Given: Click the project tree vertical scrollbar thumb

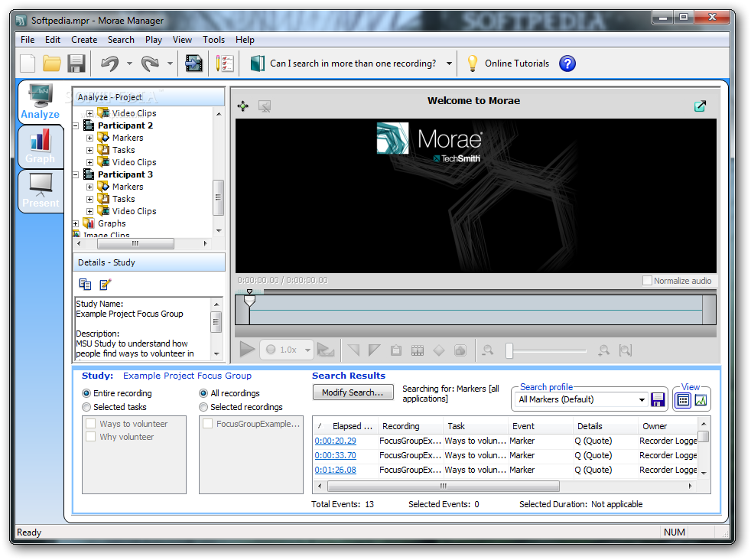Looking at the screenshot, I should click(x=218, y=197).
